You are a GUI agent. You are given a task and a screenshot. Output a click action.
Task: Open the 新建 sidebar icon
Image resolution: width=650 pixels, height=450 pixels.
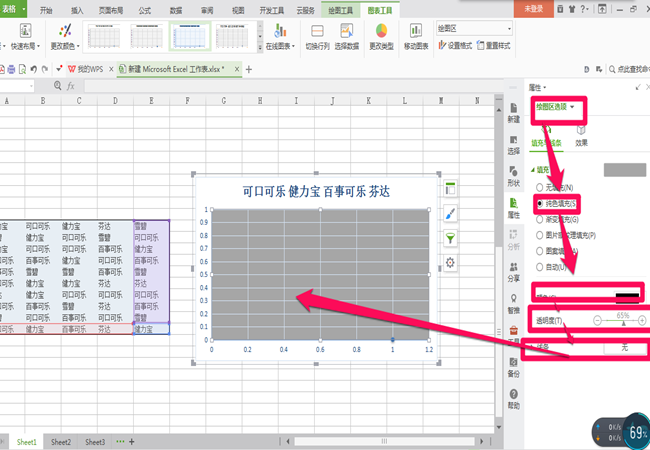click(514, 113)
